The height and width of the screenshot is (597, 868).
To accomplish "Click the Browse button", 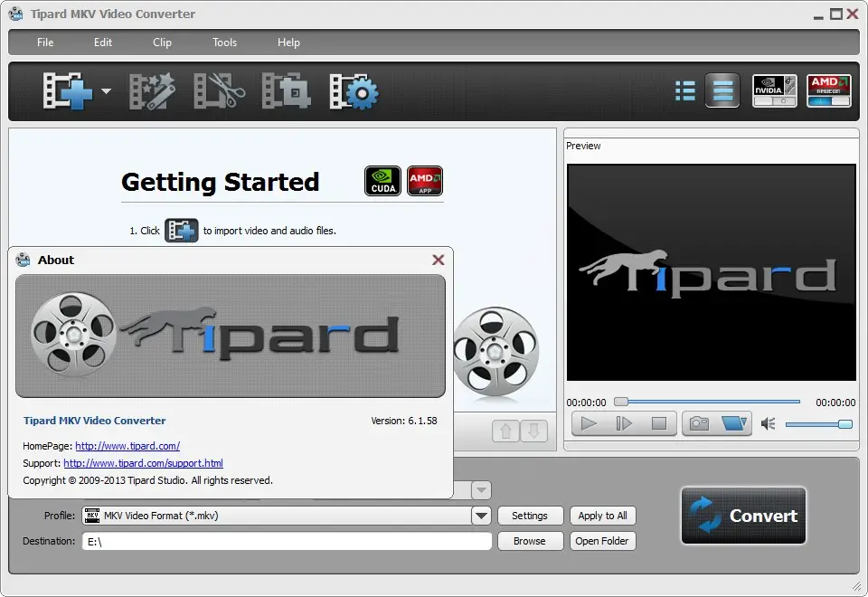I will coord(530,541).
